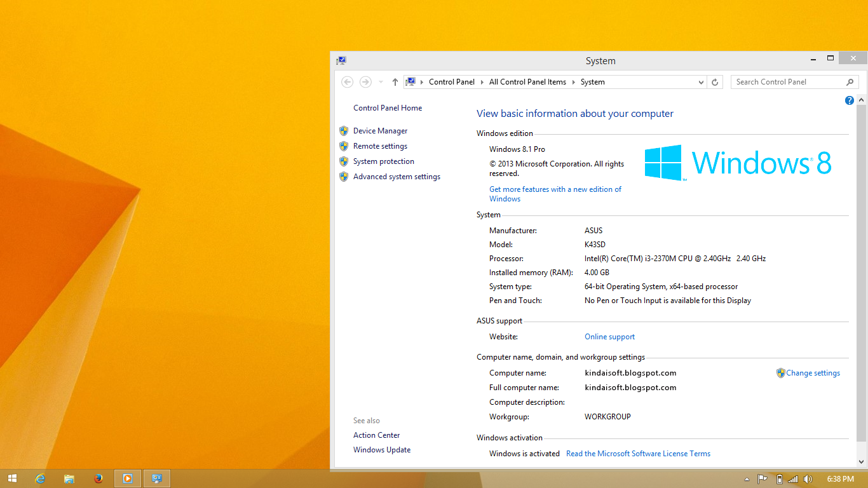Click the taskbar clock showing 6:38 PM
Screen dimensions: 868x488
(841, 479)
